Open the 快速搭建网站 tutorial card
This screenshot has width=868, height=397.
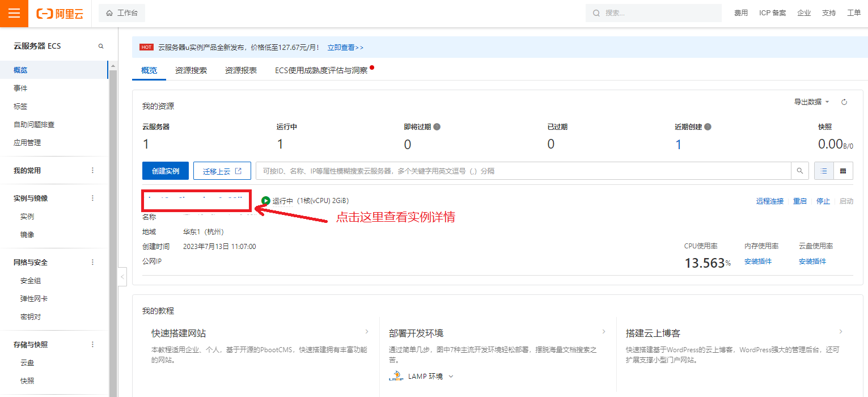pos(260,345)
